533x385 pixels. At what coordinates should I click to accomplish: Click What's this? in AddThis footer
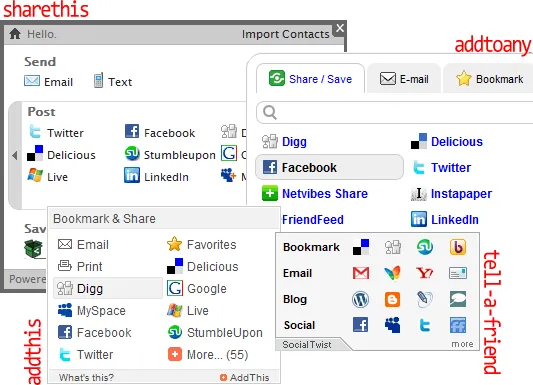point(86,377)
